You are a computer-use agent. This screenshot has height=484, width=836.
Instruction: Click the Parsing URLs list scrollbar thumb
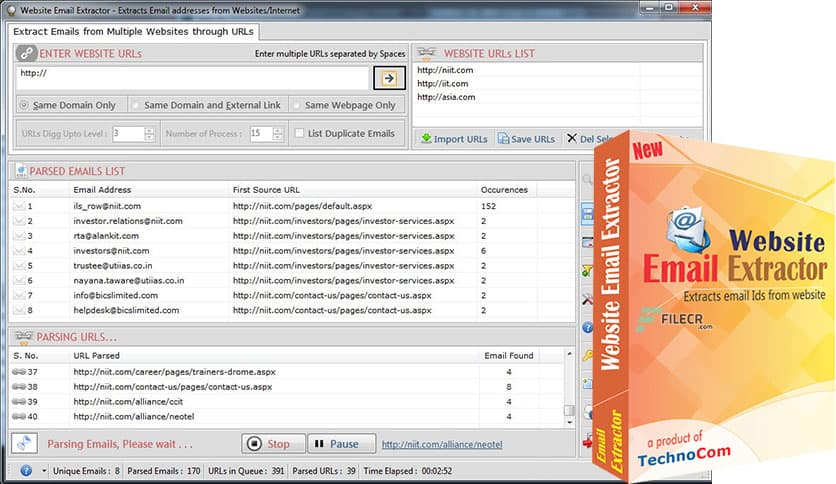click(x=569, y=410)
